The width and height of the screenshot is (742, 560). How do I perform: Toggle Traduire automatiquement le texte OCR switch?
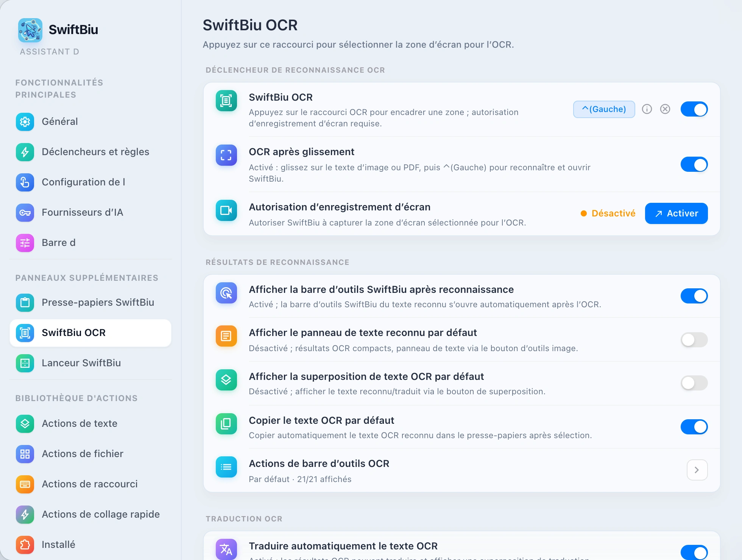click(694, 552)
